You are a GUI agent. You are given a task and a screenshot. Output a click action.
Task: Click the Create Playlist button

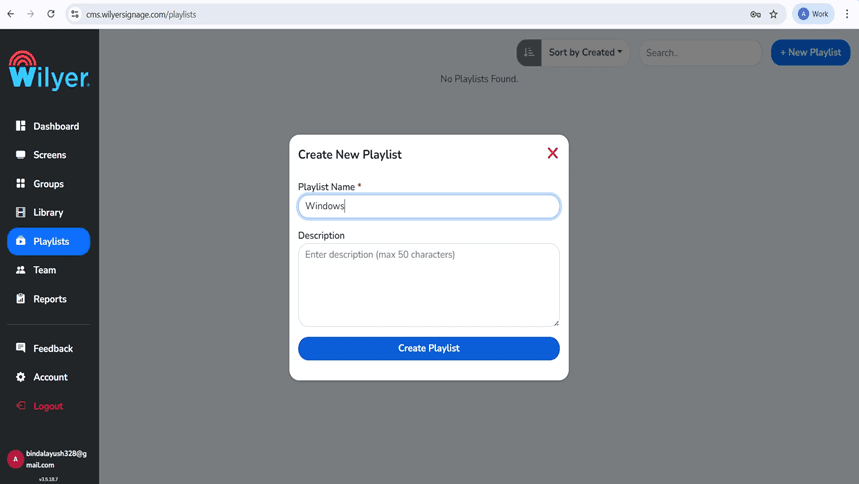pyautogui.click(x=428, y=349)
